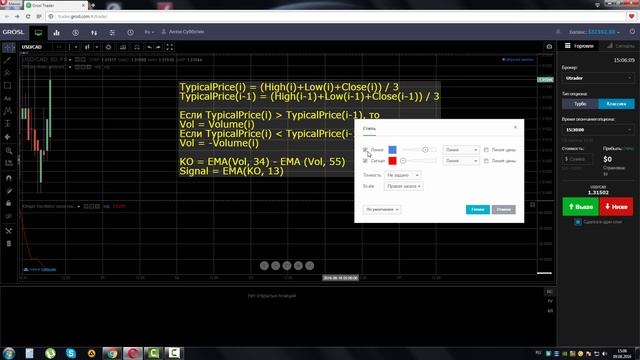Viewport: 640px width, 360px height.
Task: Click the trash delete drawings icon
Action: point(9,244)
